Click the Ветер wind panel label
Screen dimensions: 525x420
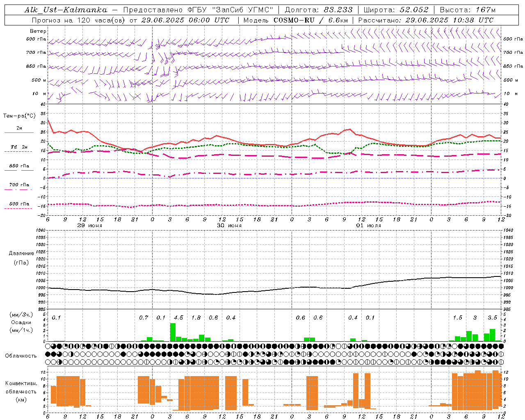(38, 31)
